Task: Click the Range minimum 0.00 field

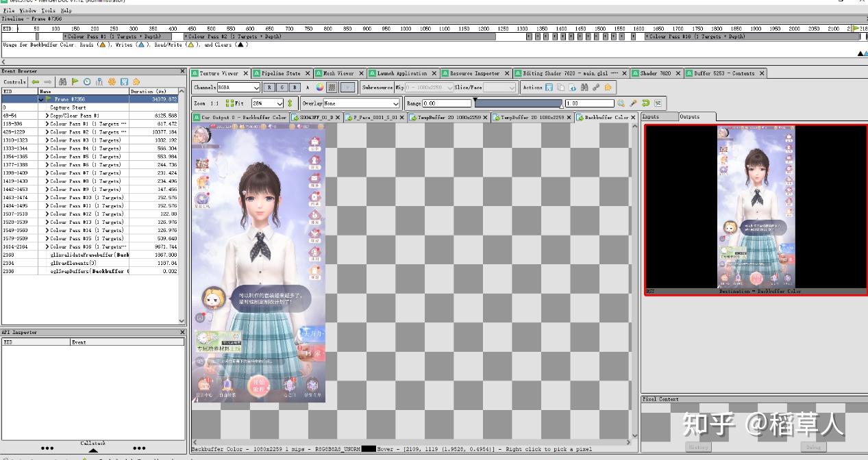Action: point(447,103)
